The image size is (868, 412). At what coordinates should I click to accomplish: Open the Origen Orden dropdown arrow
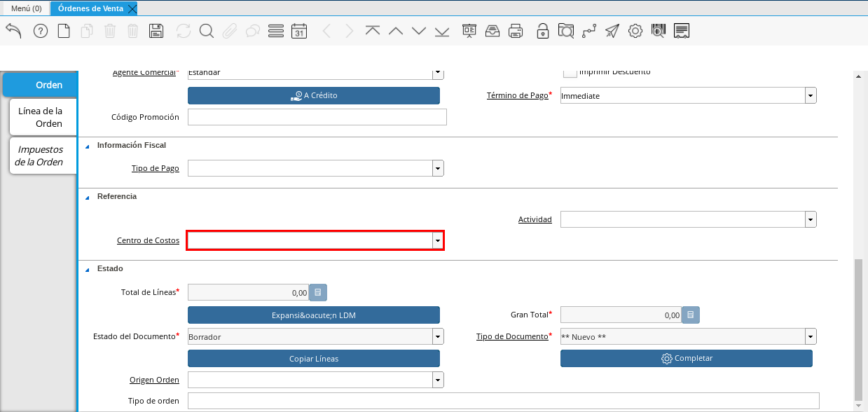438,380
